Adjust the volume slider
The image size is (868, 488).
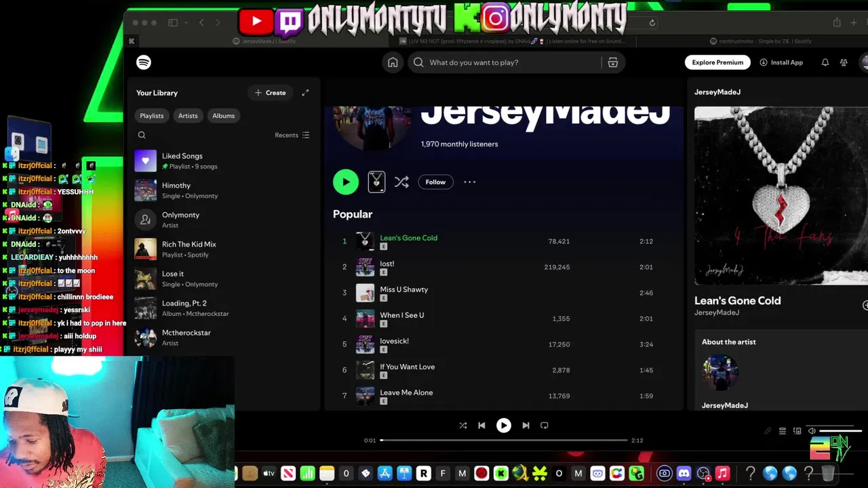point(841,431)
